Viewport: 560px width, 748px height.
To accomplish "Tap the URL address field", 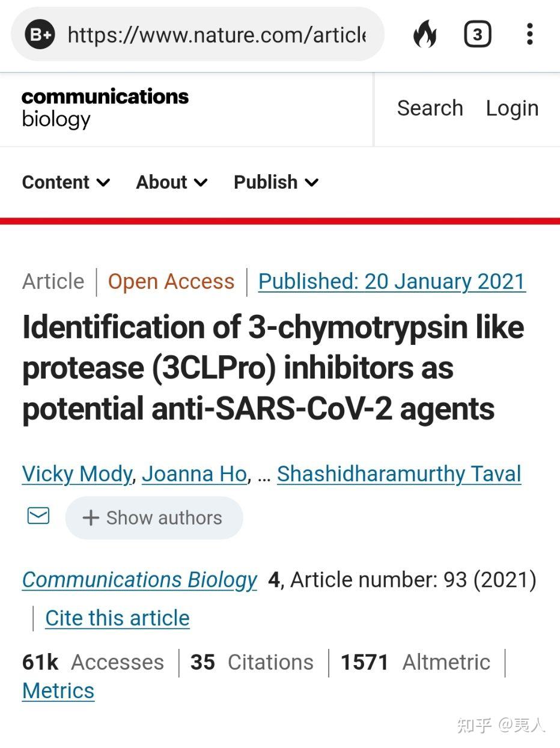I will 216,35.
